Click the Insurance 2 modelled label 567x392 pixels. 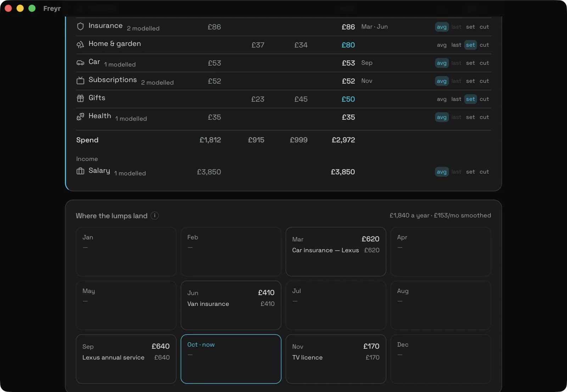pyautogui.click(x=143, y=28)
